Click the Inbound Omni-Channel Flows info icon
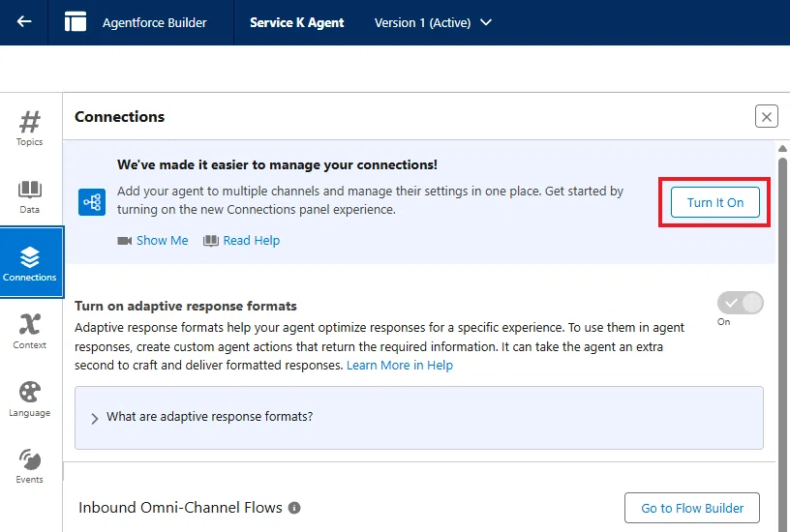The image size is (790, 532). pyautogui.click(x=294, y=508)
